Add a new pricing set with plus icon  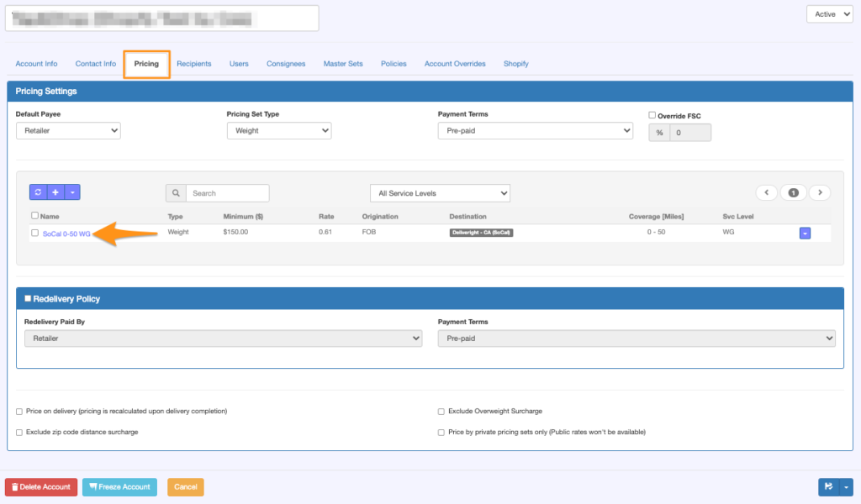tap(55, 192)
